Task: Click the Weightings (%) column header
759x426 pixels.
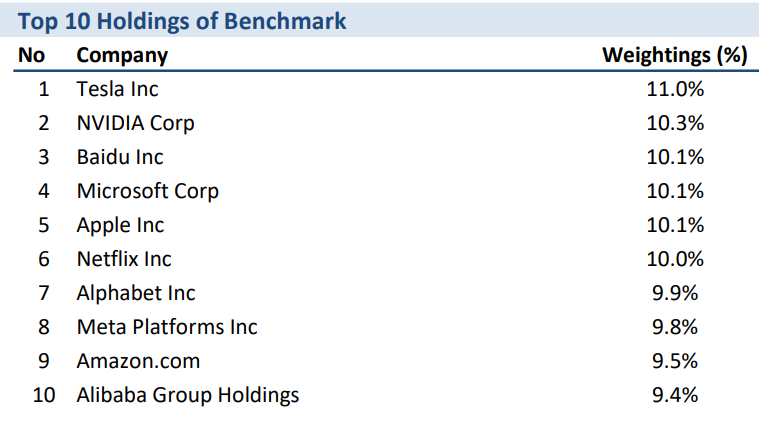Action: click(x=675, y=55)
